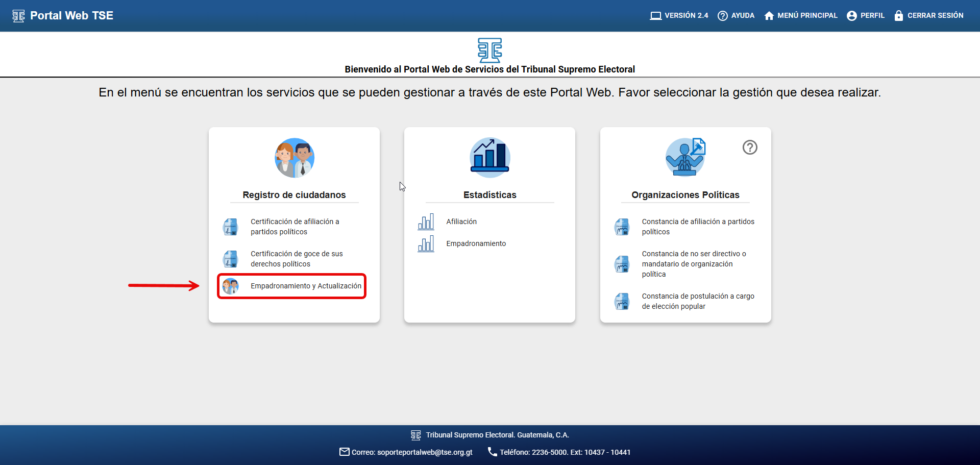Click the home icon beside MENÚ PRINCIPAL

click(769, 16)
